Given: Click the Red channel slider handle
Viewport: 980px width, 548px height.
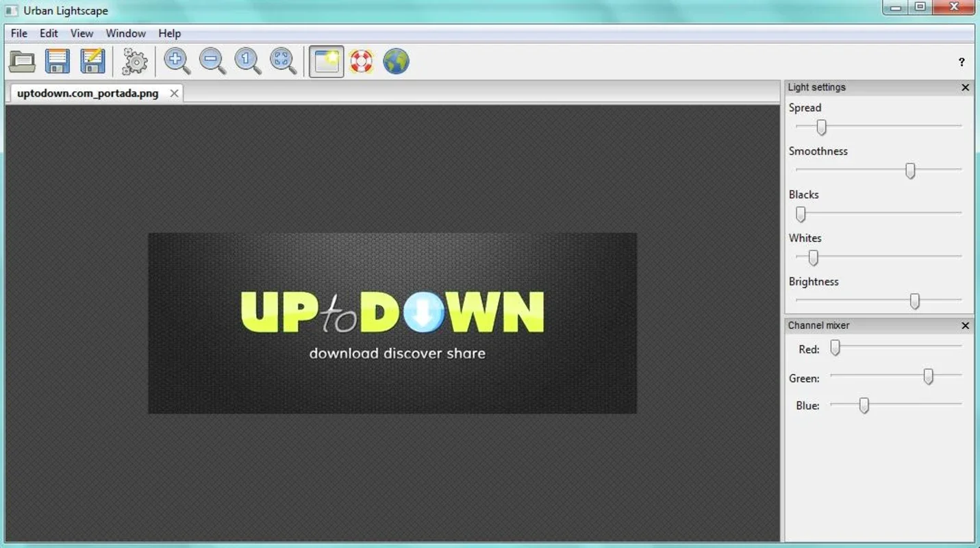Looking at the screenshot, I should coord(835,348).
